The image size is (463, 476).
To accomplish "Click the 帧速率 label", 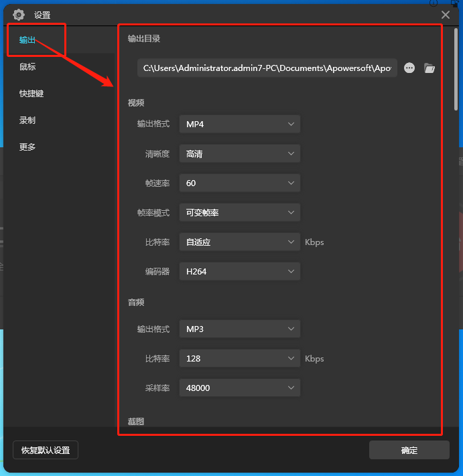I will click(157, 183).
